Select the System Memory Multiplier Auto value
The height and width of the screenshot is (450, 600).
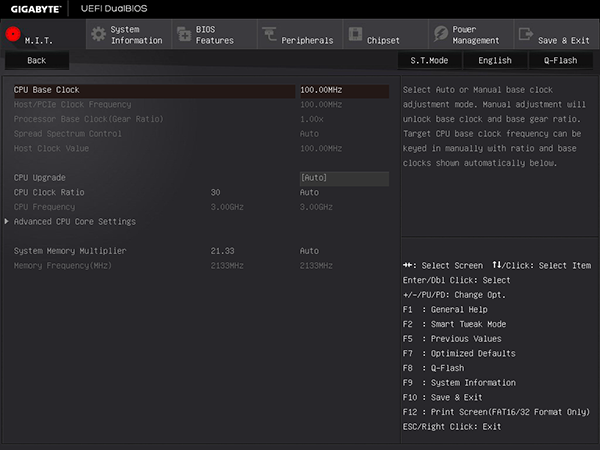[x=309, y=251]
